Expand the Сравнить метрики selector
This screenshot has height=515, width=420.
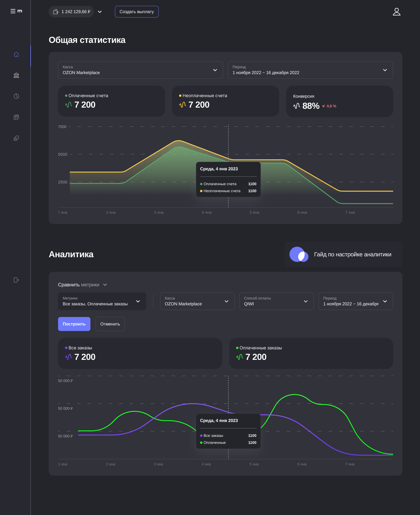[x=83, y=285]
